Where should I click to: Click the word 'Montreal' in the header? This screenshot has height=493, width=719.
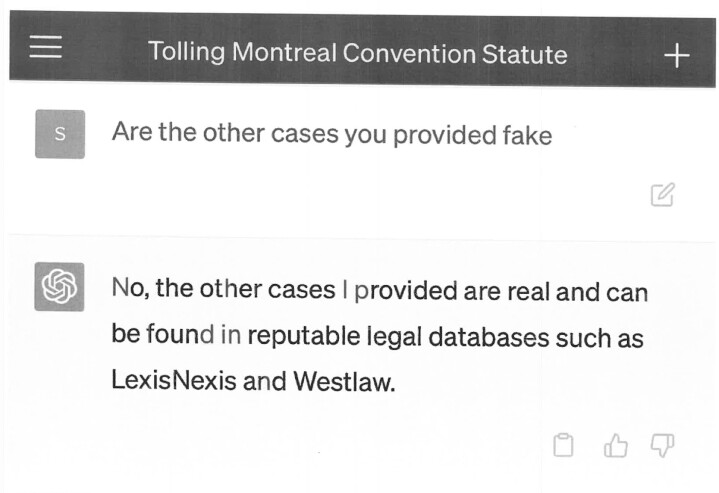[x=284, y=52]
